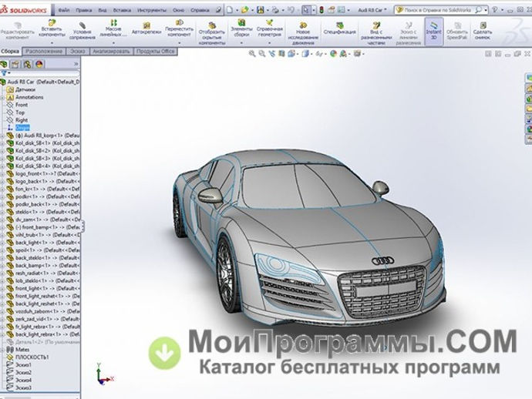The width and height of the screenshot is (532, 399).
Task: Select the Right plane in tree
Action: (22, 120)
